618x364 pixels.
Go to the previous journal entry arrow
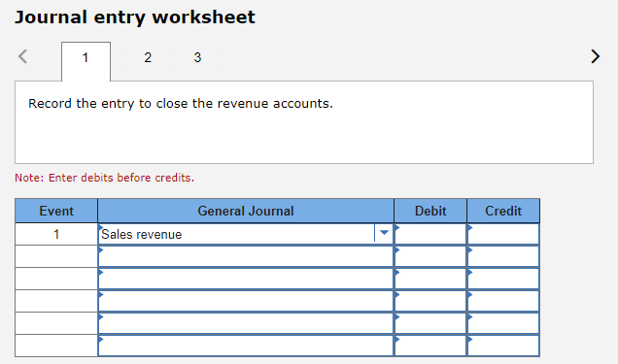pyautogui.click(x=23, y=56)
